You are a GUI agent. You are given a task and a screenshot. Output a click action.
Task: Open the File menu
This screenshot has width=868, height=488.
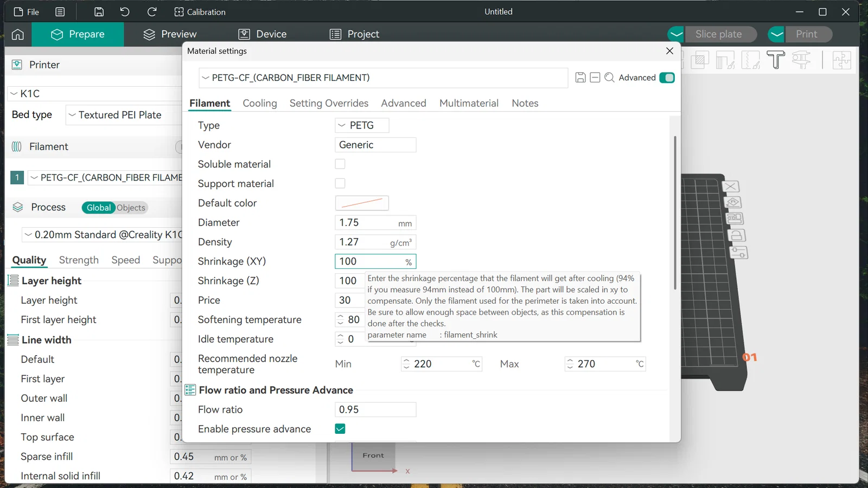click(x=27, y=12)
